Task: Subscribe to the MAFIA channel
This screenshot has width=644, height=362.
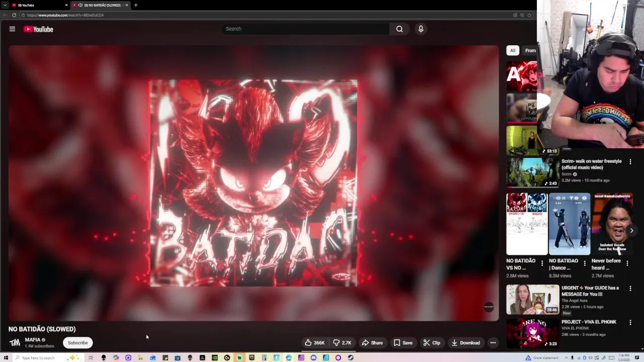Action: [x=77, y=343]
